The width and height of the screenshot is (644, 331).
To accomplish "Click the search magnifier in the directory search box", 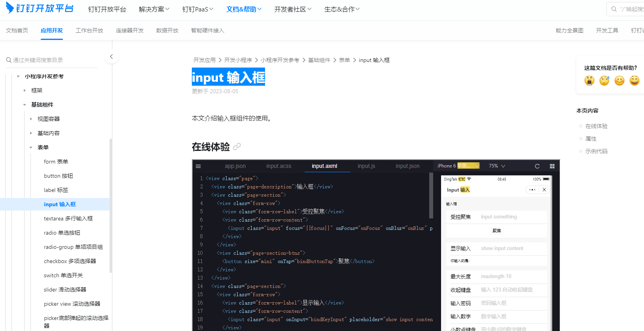I will tap(9, 60).
